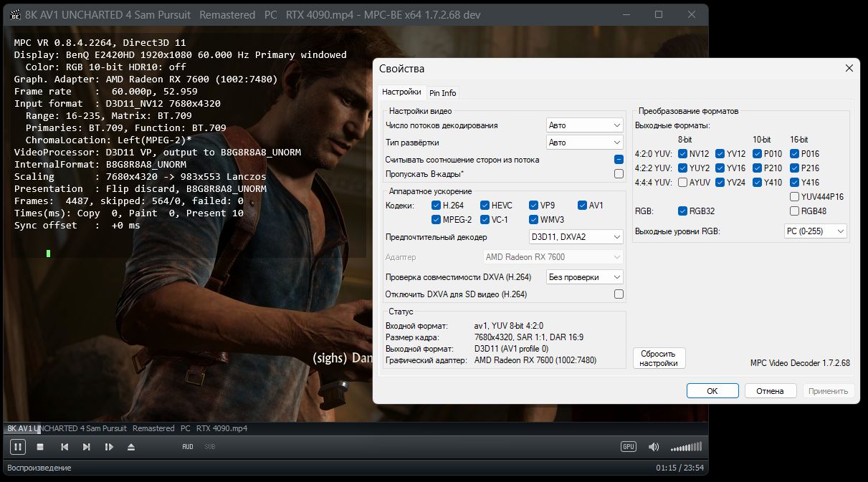The width and height of the screenshot is (868, 482).
Task: Toggle the P216 output format checkbox
Action: click(x=795, y=168)
